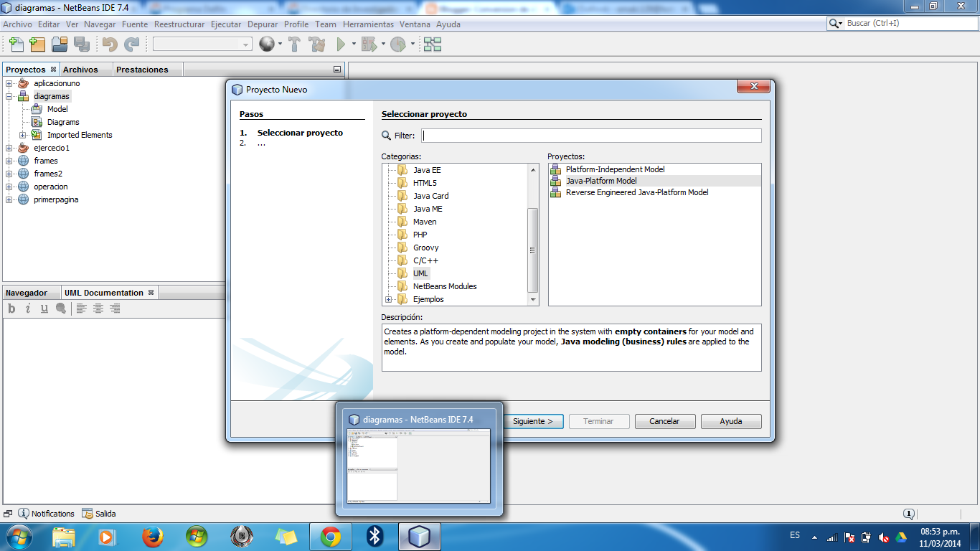The height and width of the screenshot is (551, 980).
Task: Click the New Project toolbar icon
Action: click(x=37, y=44)
